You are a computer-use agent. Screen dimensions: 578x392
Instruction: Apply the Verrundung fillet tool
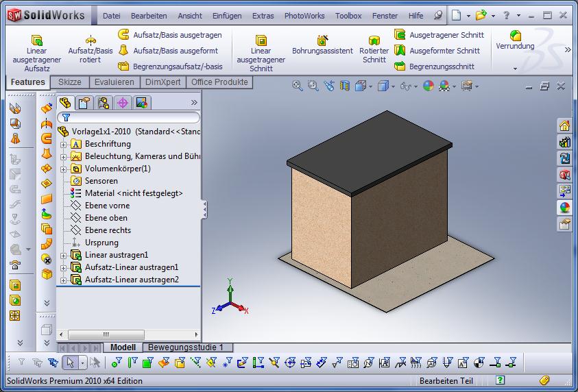coord(515,40)
